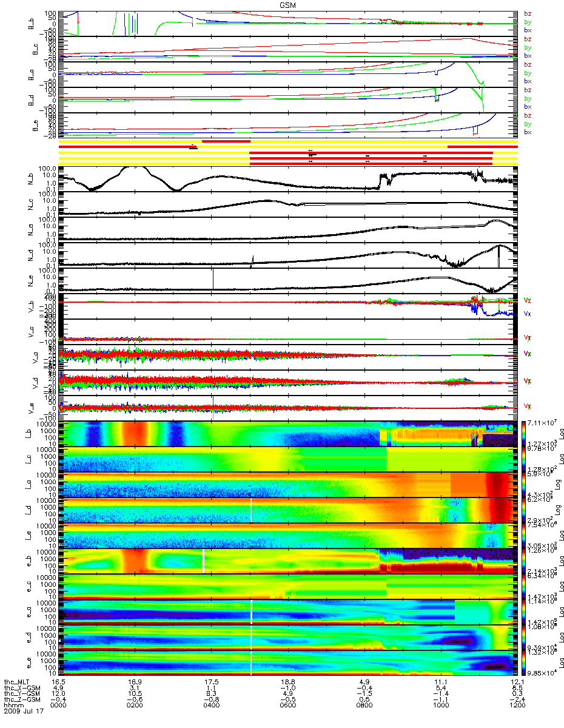This screenshot has height=728, width=564.
Task: Select the bx legend of B_e panel
Action: click(x=528, y=132)
